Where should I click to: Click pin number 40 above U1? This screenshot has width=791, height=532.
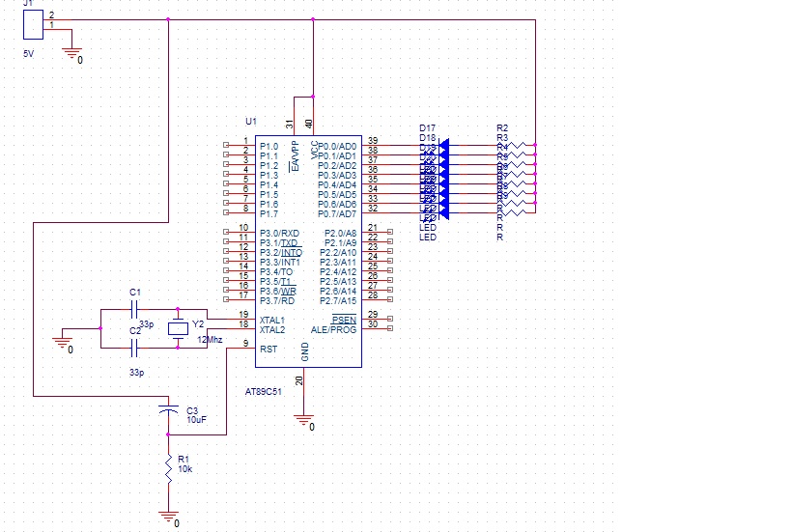(309, 124)
